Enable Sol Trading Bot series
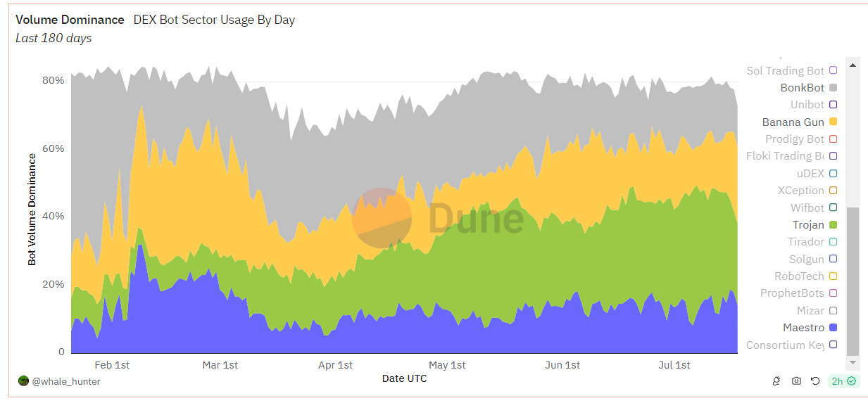This screenshot has width=868, height=403. tap(785, 70)
